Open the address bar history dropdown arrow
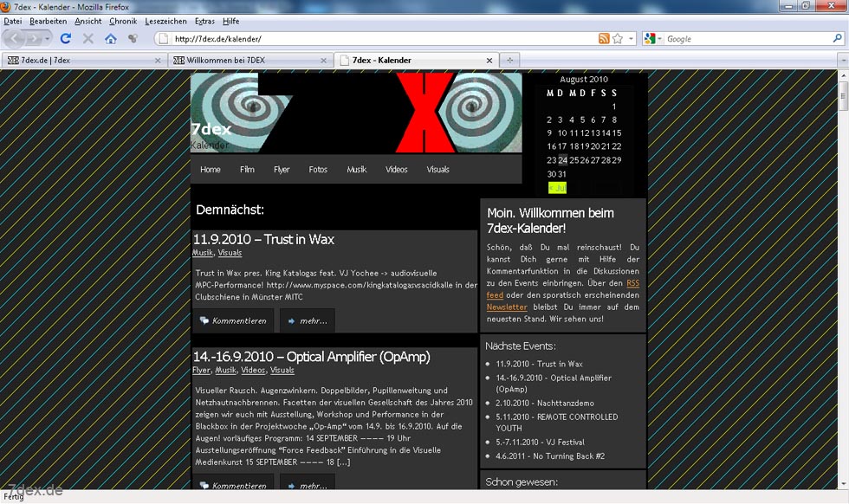The image size is (849, 504). pos(631,38)
